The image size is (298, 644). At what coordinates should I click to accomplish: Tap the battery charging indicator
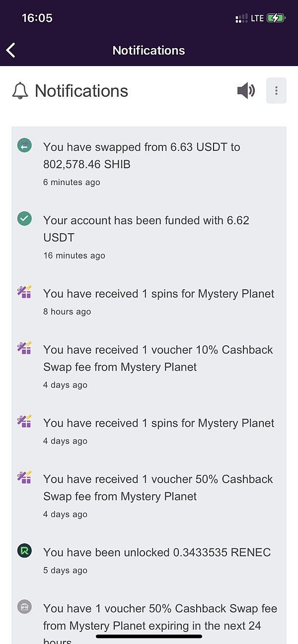tap(276, 18)
